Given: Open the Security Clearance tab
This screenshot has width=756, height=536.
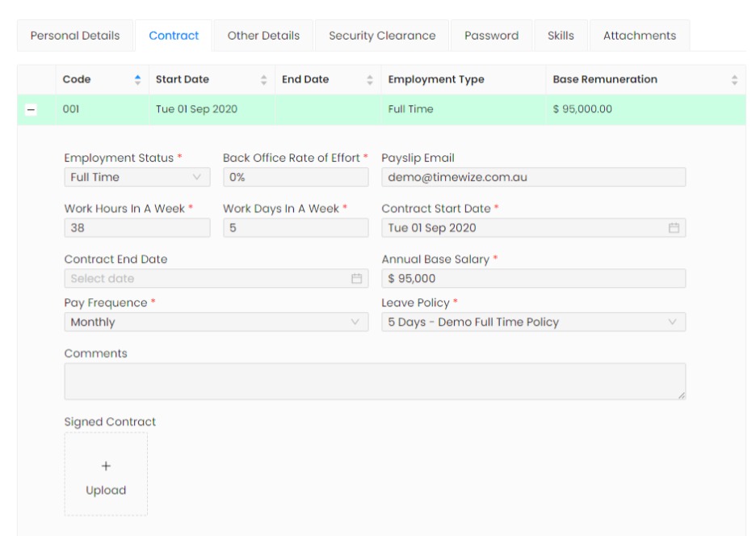Looking at the screenshot, I should click(x=382, y=36).
